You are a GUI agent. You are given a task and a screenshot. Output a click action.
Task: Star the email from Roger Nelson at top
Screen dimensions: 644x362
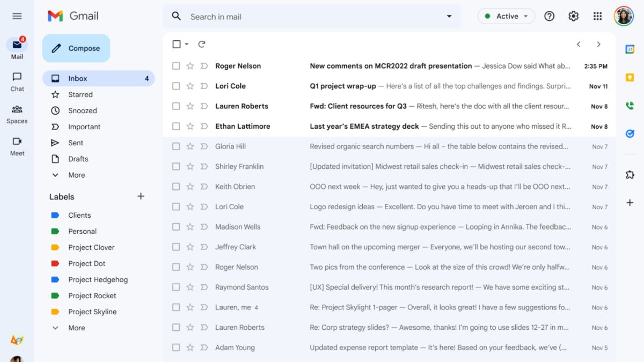pos(190,66)
